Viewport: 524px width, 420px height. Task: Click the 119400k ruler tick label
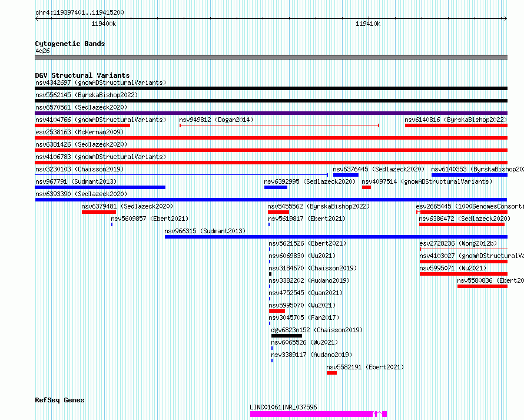pyautogui.click(x=104, y=24)
